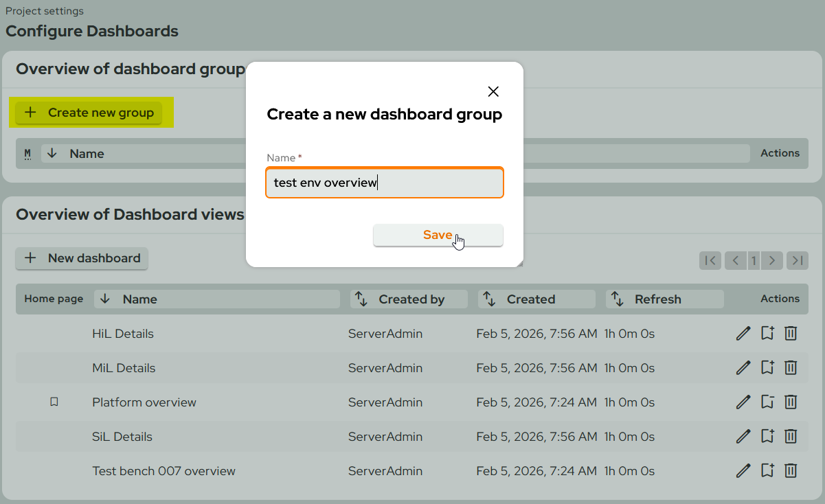825x504 pixels.
Task: Toggle the Created by column sort order
Action: (361, 299)
